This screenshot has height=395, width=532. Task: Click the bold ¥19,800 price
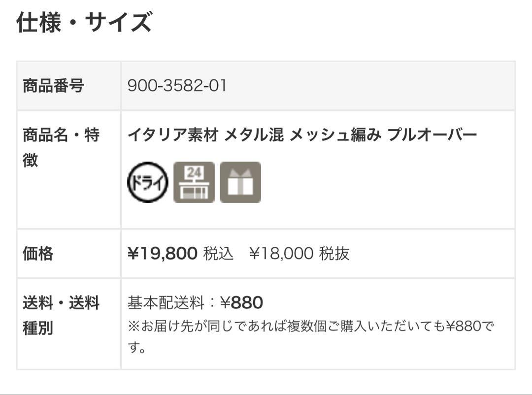click(163, 254)
